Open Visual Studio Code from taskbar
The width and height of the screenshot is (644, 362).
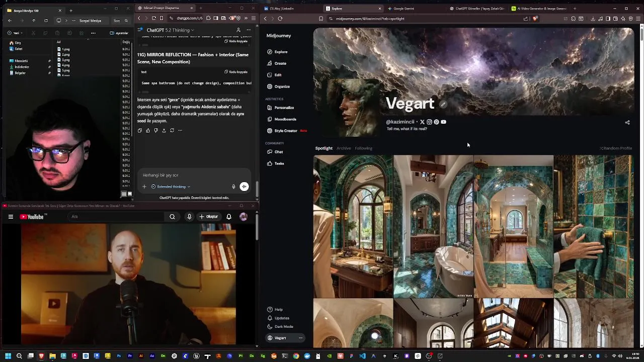pyautogui.click(x=362, y=356)
